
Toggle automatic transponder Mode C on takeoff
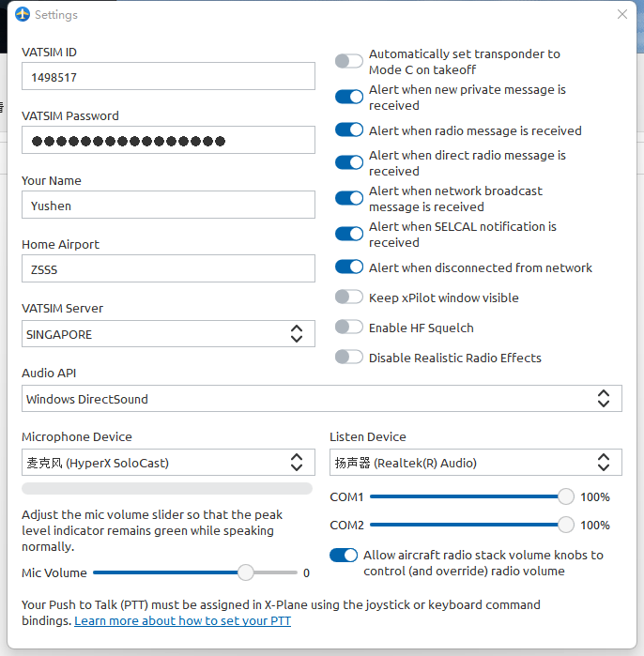(349, 61)
